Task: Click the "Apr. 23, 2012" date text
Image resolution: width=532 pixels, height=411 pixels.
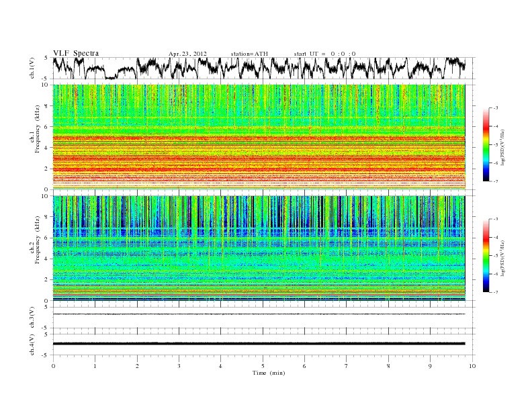Action: click(187, 54)
